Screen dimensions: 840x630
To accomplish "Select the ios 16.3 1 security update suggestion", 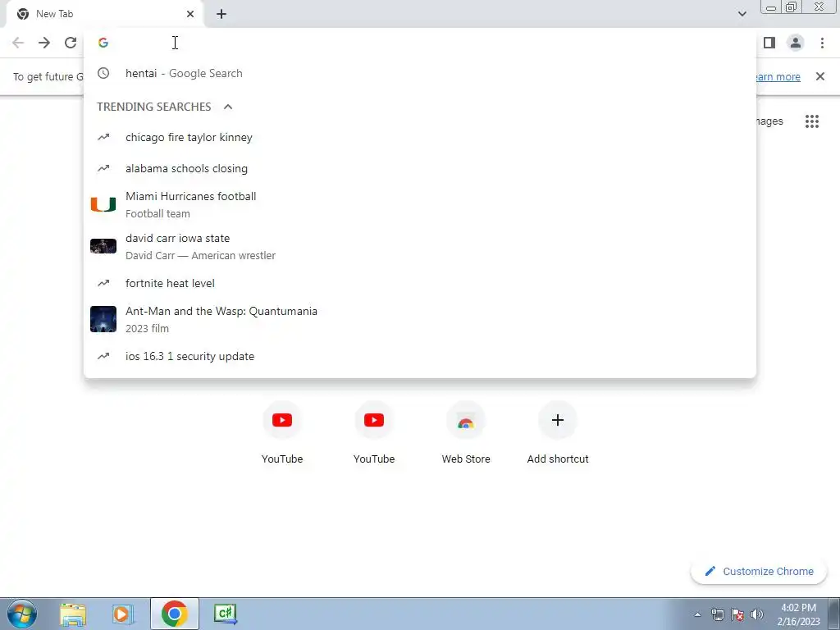I will point(420,356).
